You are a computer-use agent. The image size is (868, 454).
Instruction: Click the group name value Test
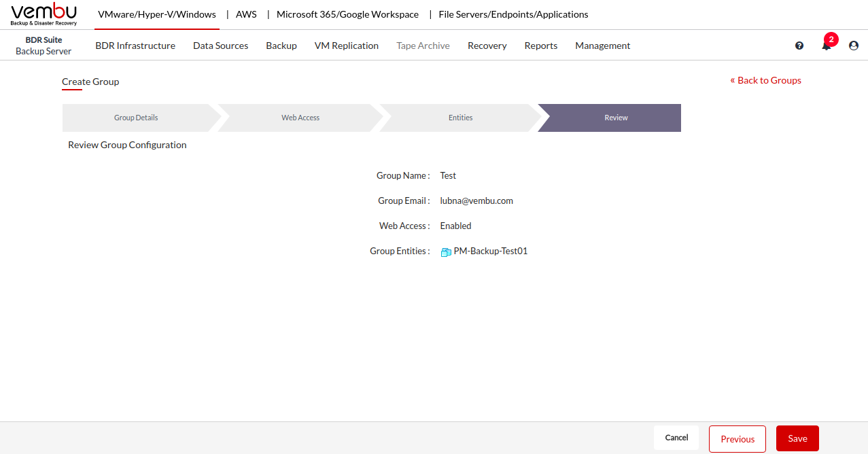(448, 175)
